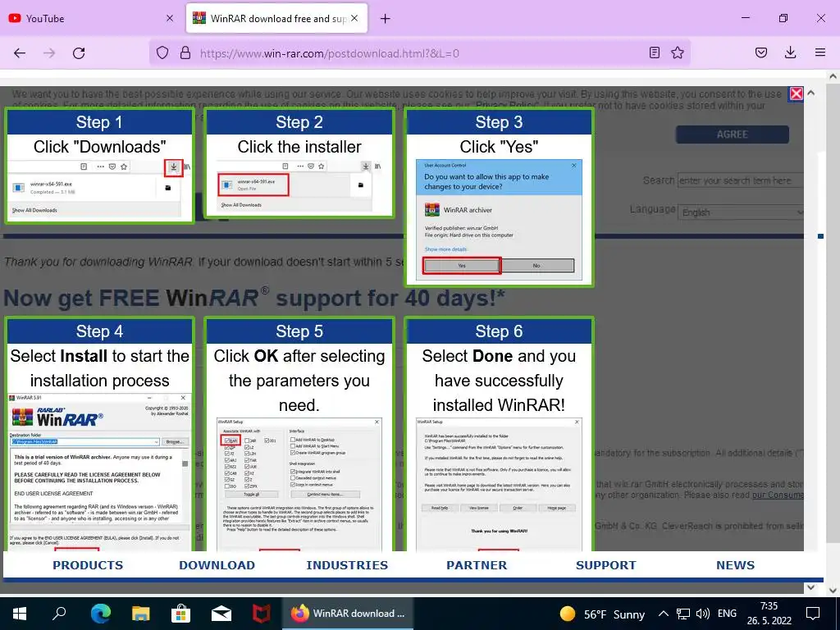Close the installation steps overlay

[x=797, y=94]
